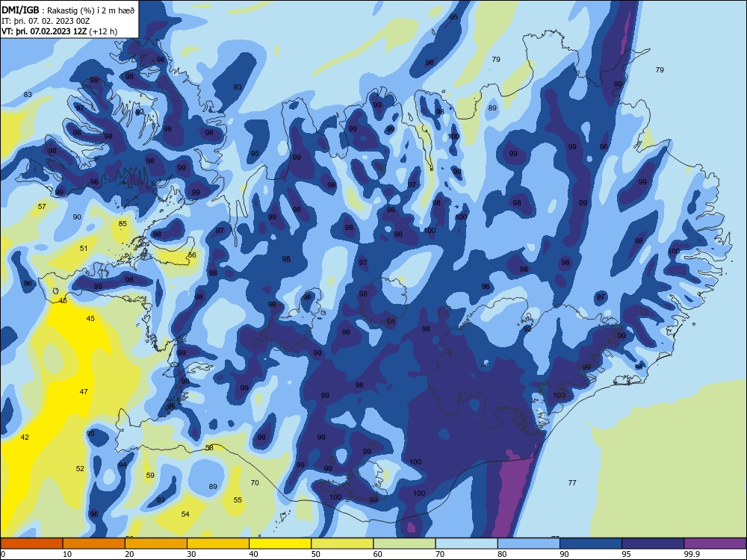Screen dimensions: 747x560
Task: Click the orange 10–20 legend swatch
Action: tap(94, 544)
